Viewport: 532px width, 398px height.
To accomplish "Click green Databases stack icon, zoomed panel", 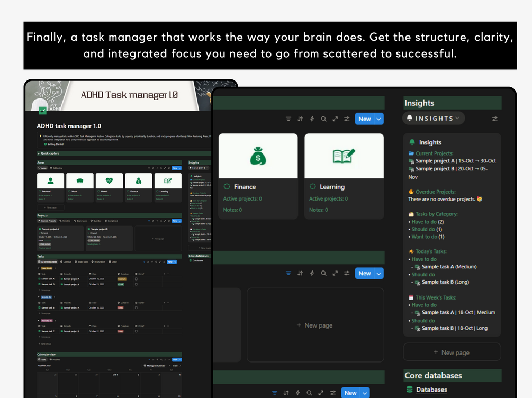I will point(410,390).
